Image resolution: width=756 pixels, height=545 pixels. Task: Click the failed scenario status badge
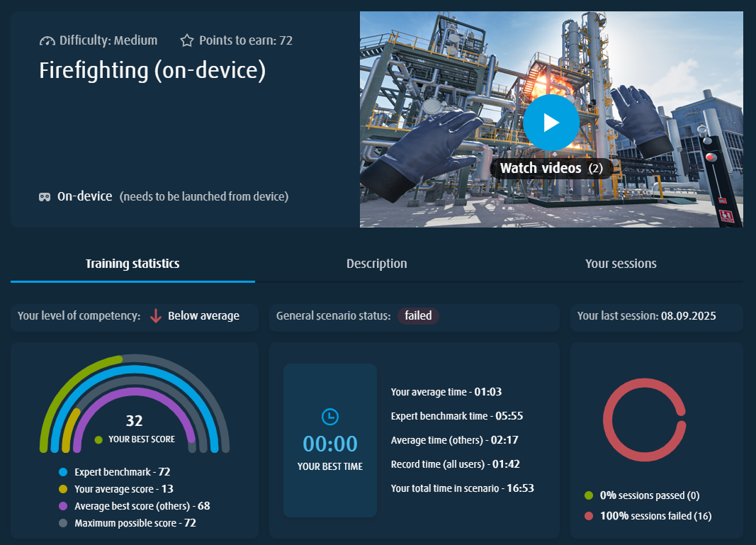[418, 316]
